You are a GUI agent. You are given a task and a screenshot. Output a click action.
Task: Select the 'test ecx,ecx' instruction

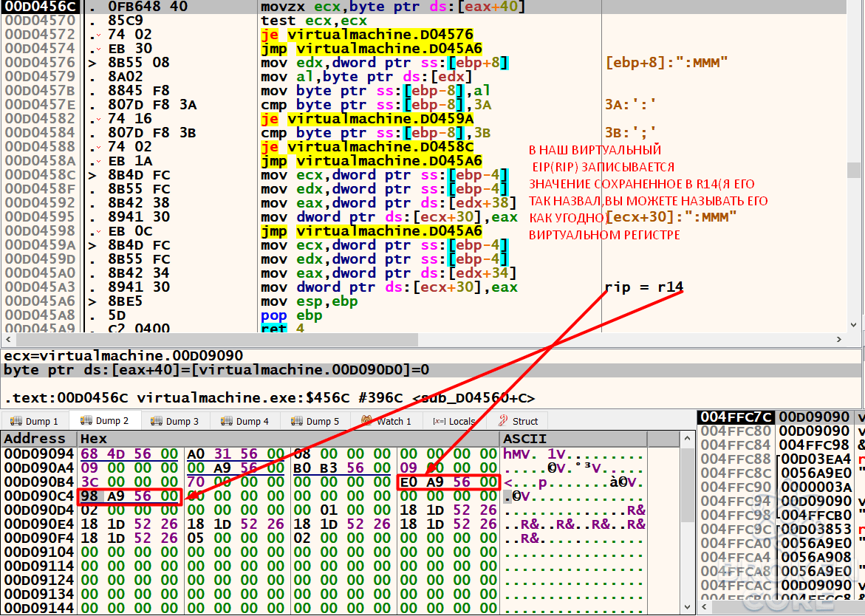313,21
